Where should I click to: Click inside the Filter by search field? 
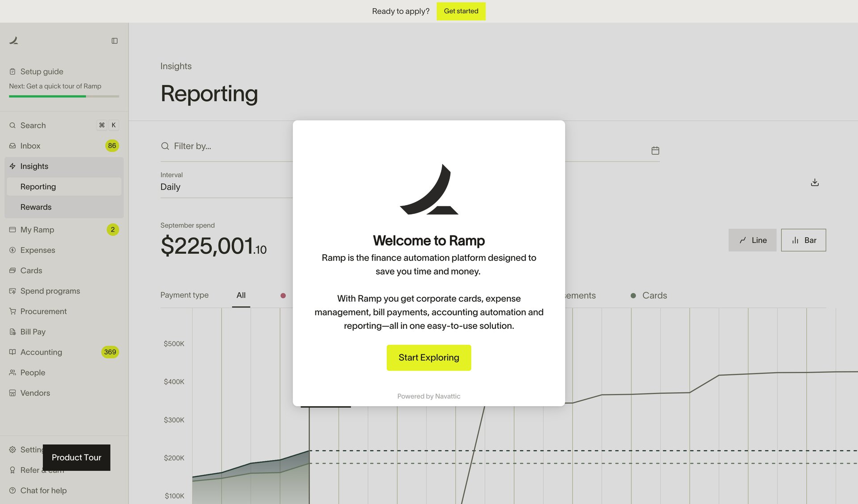point(192,146)
